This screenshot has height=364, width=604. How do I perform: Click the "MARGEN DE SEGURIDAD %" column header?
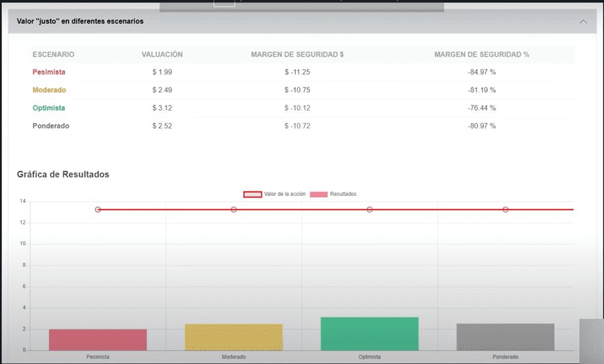(x=482, y=55)
